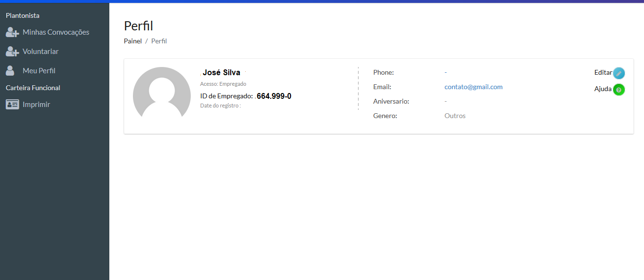Open Minhas Convocações text in the sidebar
The width and height of the screenshot is (644, 280).
56,32
